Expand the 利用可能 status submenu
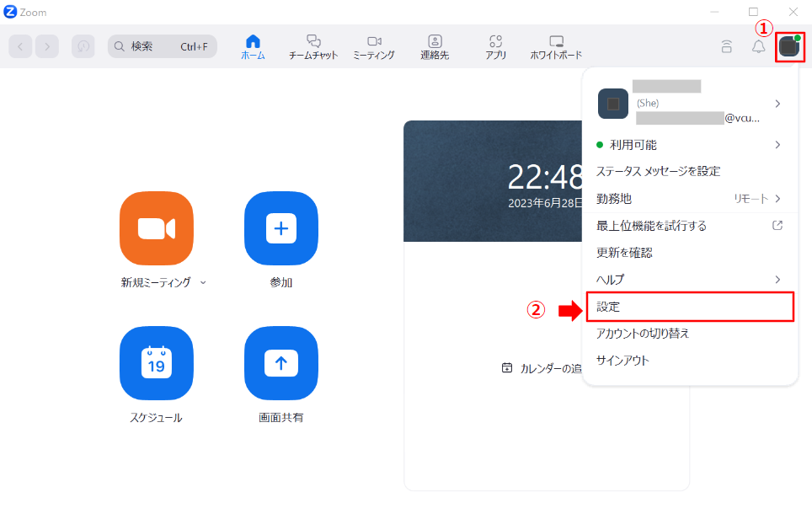The image size is (812, 508). coord(690,145)
